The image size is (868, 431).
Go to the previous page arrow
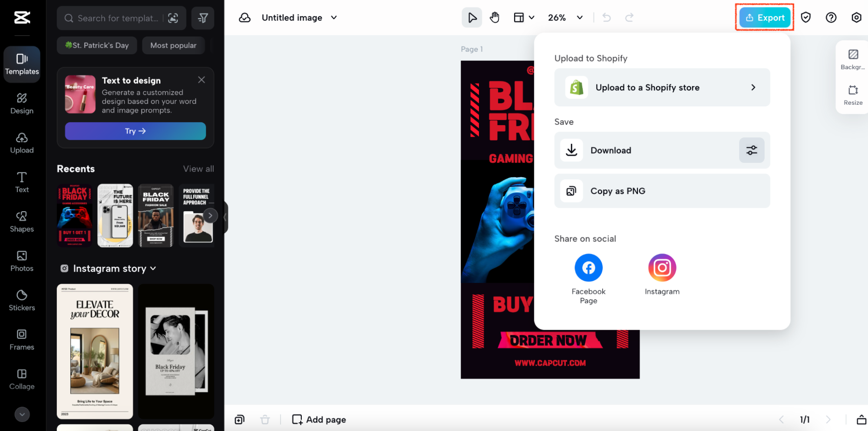click(x=781, y=420)
